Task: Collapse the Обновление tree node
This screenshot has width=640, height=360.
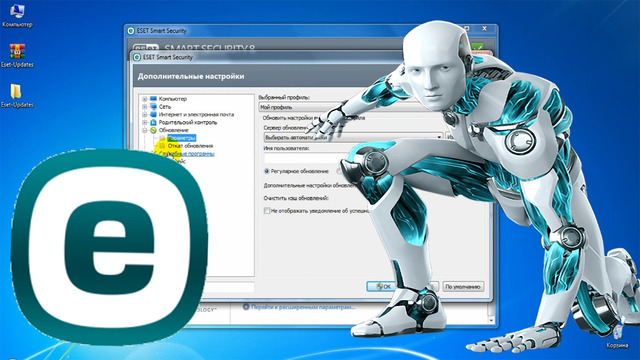Action: pyautogui.click(x=144, y=130)
